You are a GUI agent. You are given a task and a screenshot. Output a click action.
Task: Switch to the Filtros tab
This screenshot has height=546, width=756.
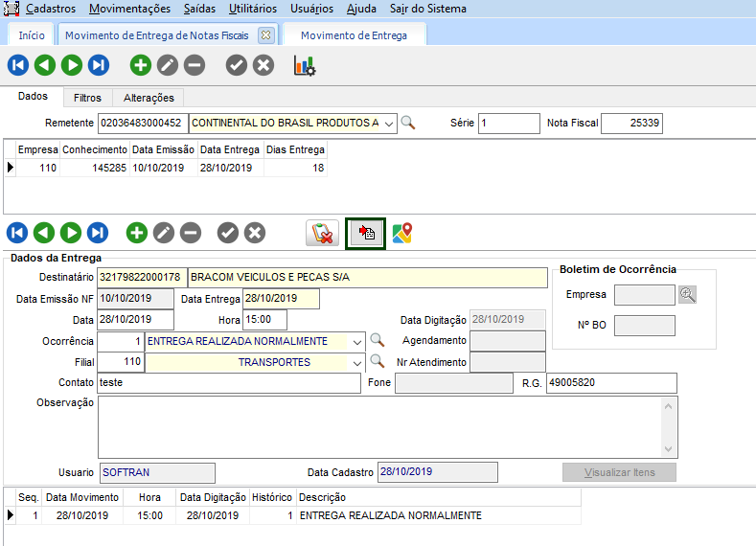point(87,98)
